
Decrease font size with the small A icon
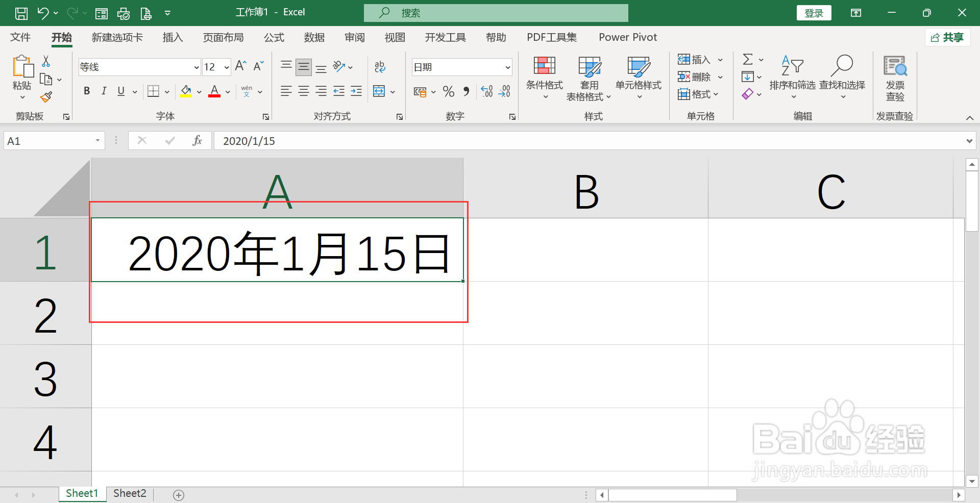(258, 66)
